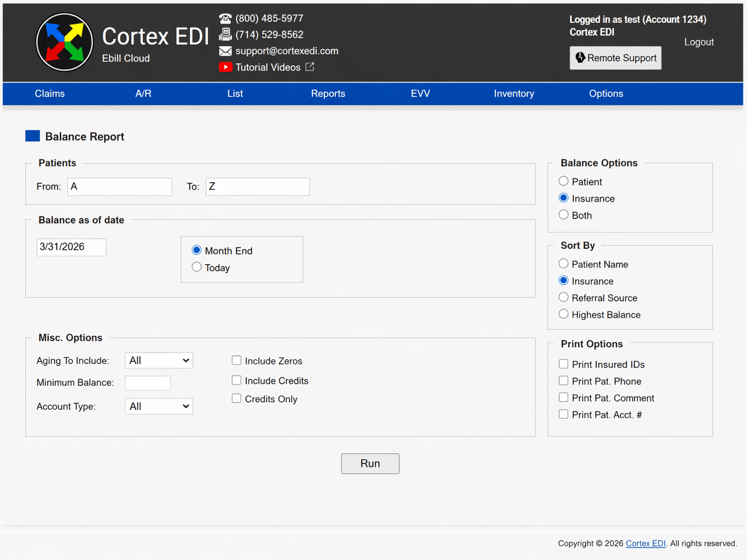This screenshot has width=747, height=560.
Task: Select Patient under Balance Options
Action: pyautogui.click(x=563, y=181)
